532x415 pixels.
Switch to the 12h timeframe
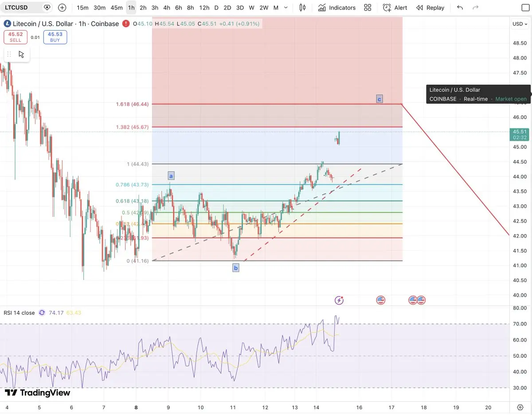point(204,8)
